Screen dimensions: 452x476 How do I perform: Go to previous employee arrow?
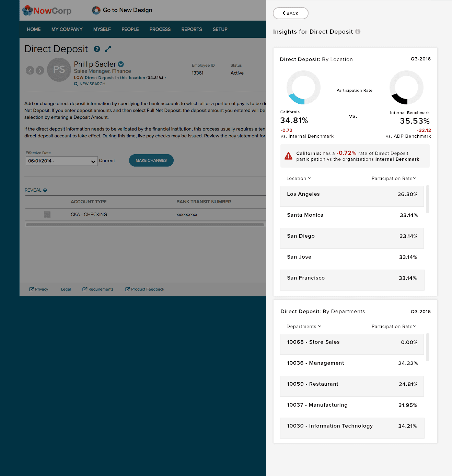point(30,70)
